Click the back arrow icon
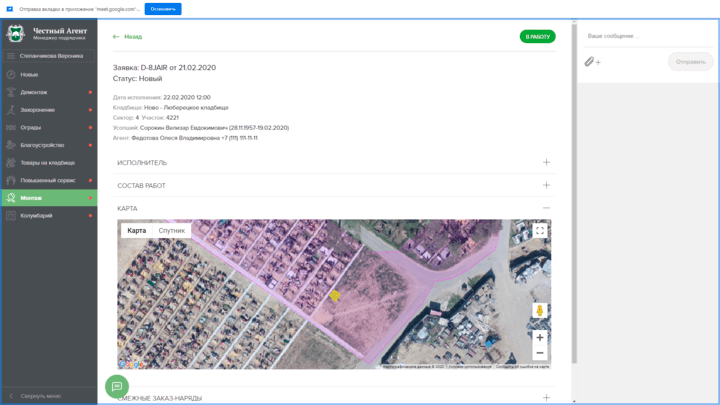 [x=116, y=37]
